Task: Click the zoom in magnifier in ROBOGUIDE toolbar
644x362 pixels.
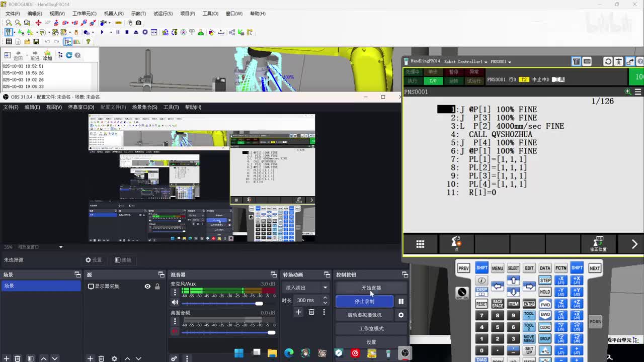Action: 9,23
